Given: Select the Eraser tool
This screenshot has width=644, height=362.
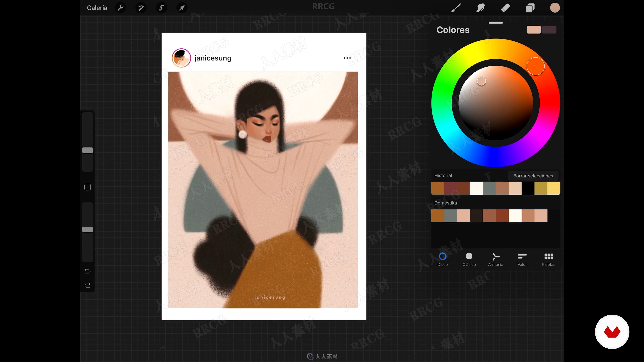Looking at the screenshot, I should (x=505, y=8).
